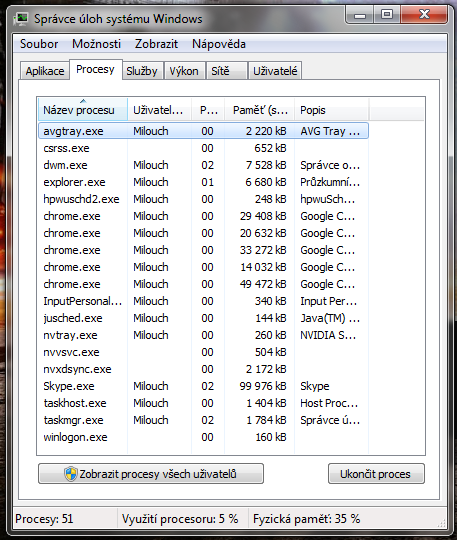
Task: Select the Procesy tab
Action: pyautogui.click(x=95, y=70)
